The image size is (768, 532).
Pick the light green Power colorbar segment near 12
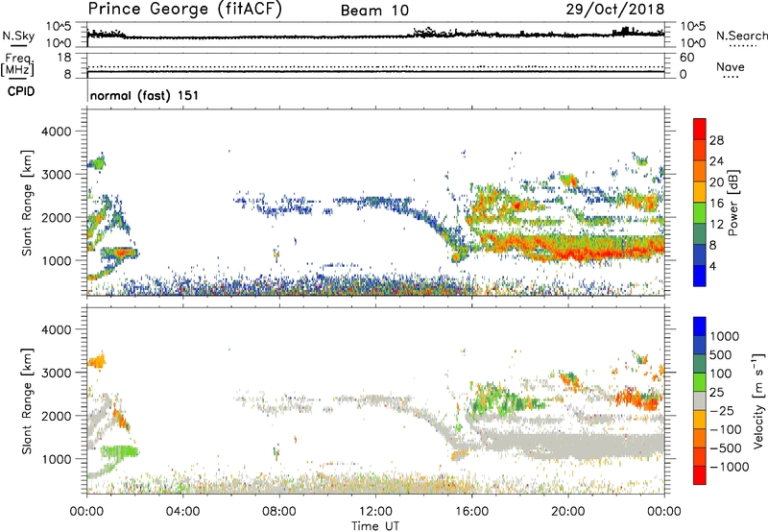[700, 213]
